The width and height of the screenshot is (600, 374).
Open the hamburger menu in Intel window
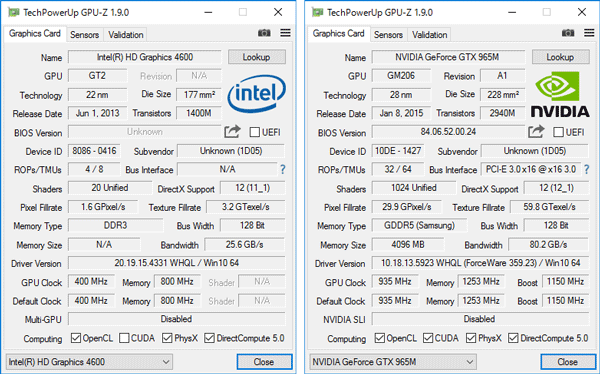[285, 33]
